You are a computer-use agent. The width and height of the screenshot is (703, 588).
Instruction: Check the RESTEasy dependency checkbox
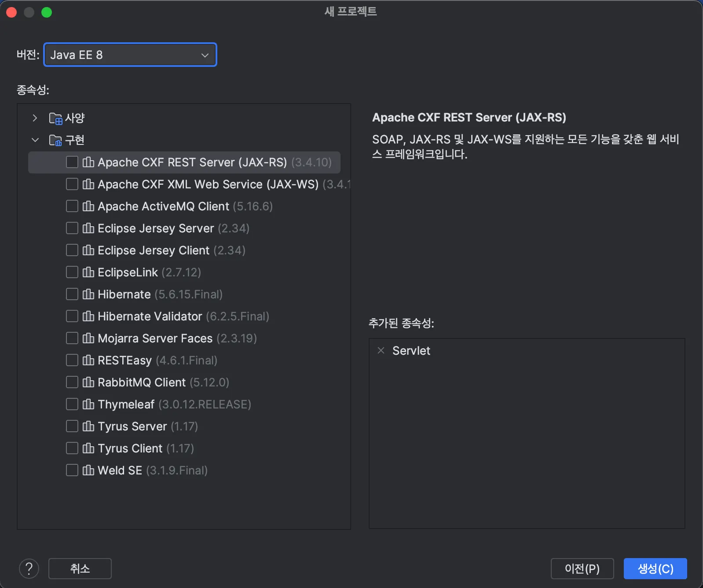pos(72,360)
